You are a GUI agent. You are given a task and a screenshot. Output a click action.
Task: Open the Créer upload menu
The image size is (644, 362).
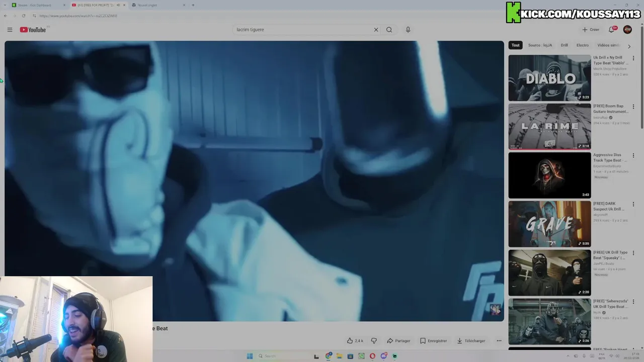pos(591,30)
